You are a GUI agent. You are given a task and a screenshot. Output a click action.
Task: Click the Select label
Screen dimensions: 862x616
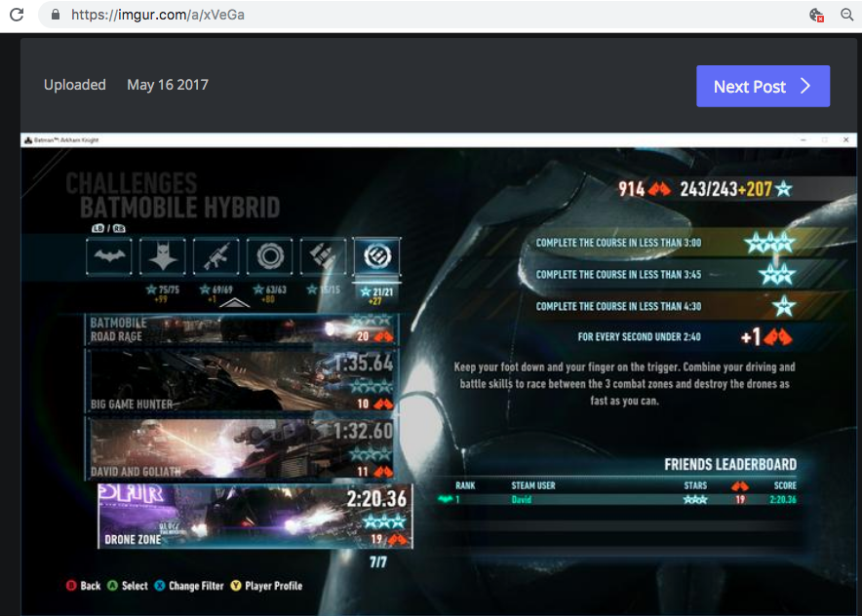(135, 586)
